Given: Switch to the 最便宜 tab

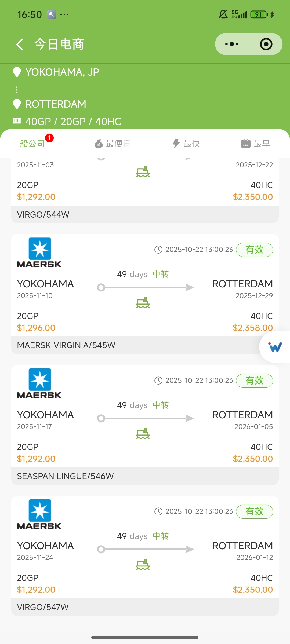Looking at the screenshot, I should (x=113, y=144).
